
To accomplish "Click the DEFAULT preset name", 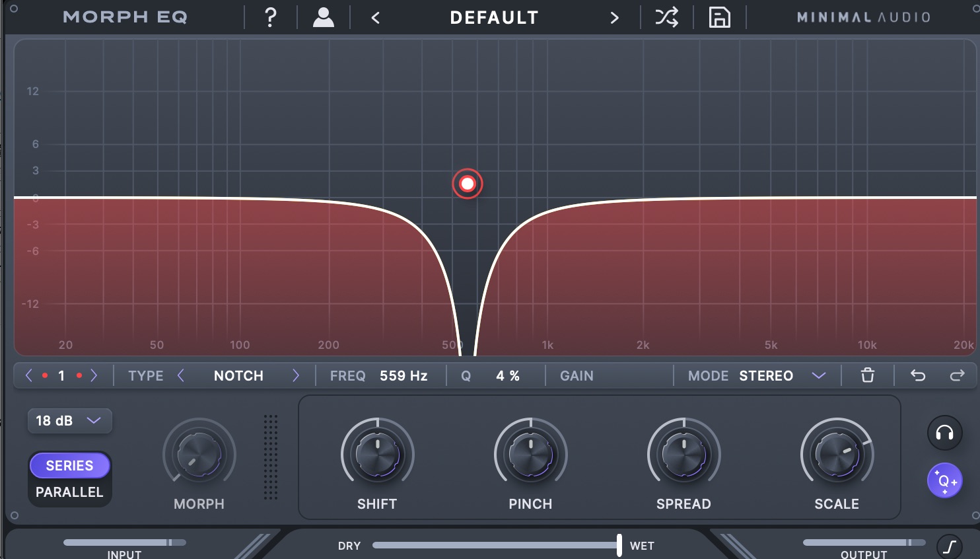I will [494, 17].
